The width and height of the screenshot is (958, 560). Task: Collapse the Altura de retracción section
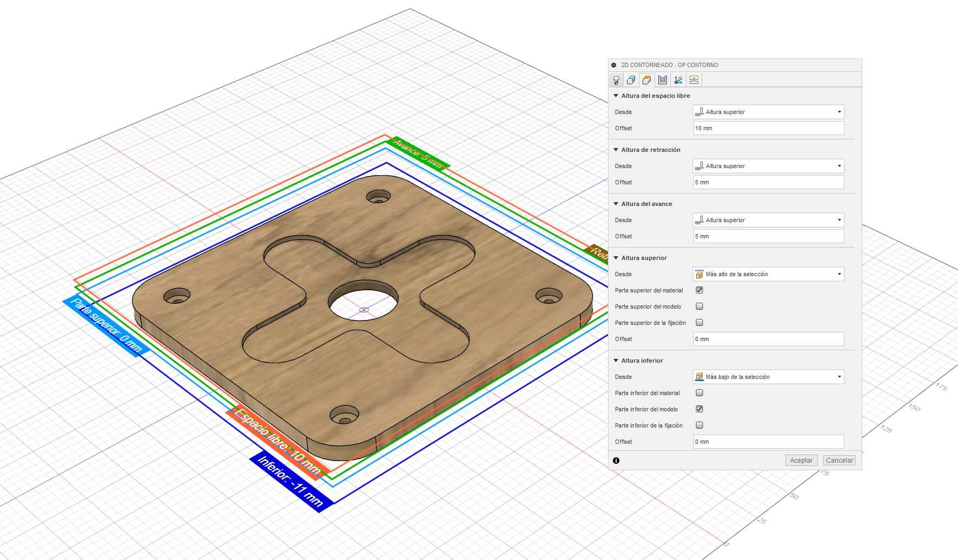[x=616, y=150]
